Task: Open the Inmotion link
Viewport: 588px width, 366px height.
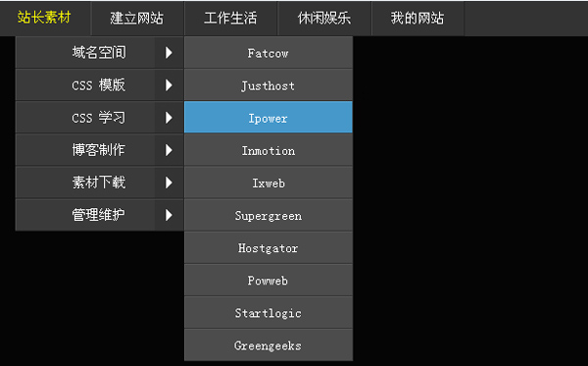Action: click(269, 150)
